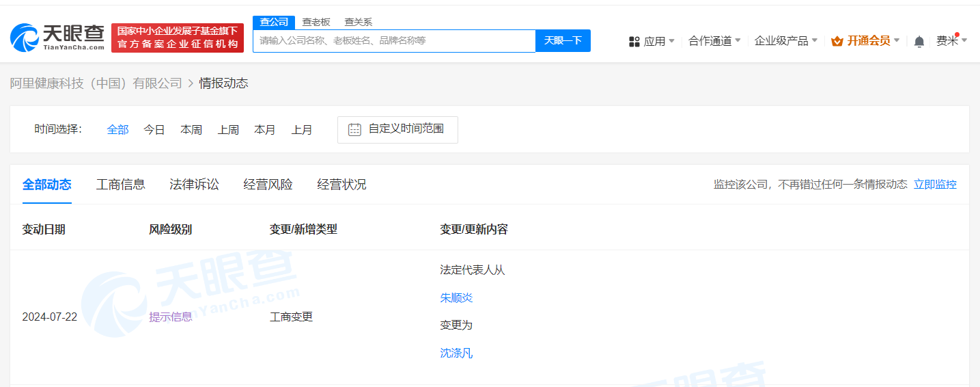Click the 官方备案企业征信机构 red banner
Image resolution: width=980 pixels, height=387 pixels.
click(178, 38)
